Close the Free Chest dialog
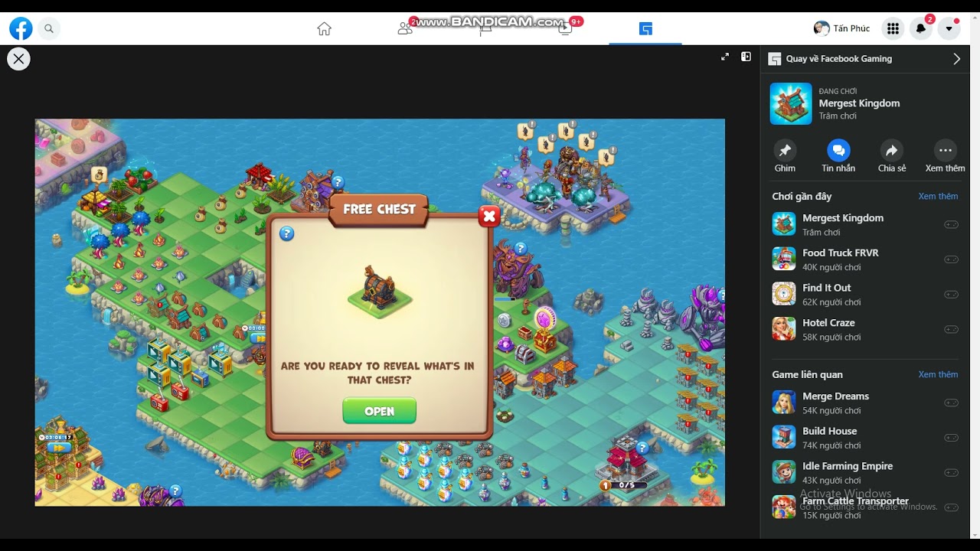980x551 pixels. tap(489, 217)
